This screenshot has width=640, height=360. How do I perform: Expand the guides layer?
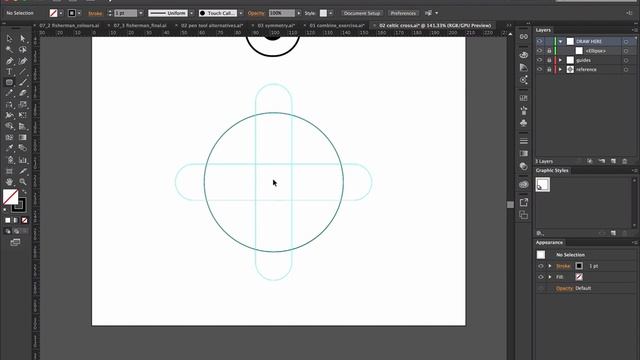point(560,60)
